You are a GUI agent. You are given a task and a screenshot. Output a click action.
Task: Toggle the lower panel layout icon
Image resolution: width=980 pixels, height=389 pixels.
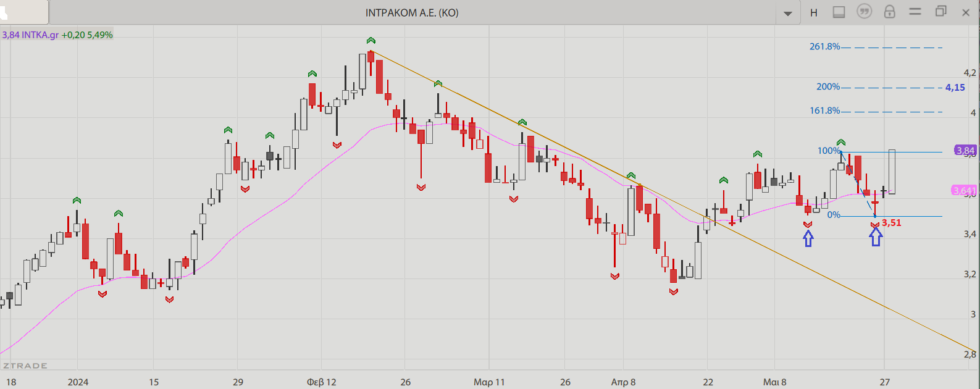tap(839, 12)
